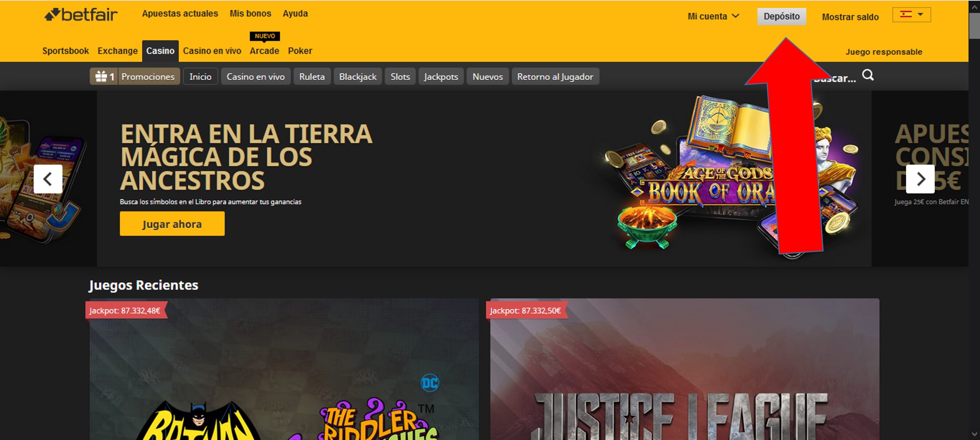The height and width of the screenshot is (440, 980).
Task: Click the Spanish flag icon
Action: (x=906, y=14)
